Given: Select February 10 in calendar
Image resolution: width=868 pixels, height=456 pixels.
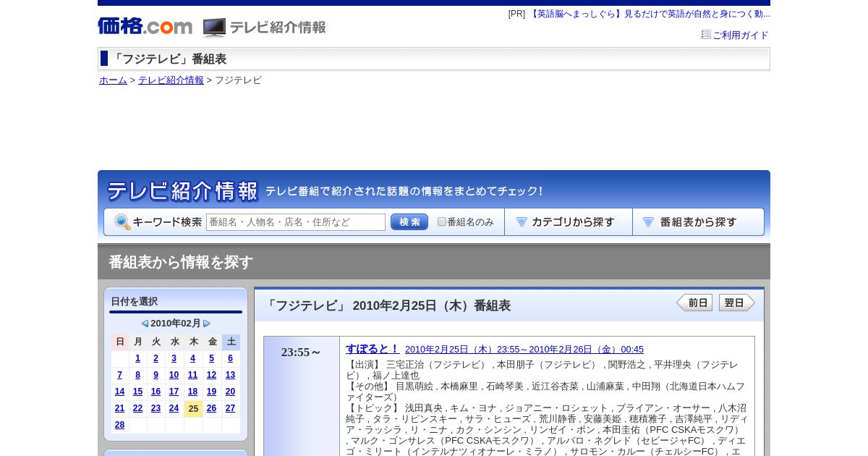Looking at the screenshot, I should [174, 375].
